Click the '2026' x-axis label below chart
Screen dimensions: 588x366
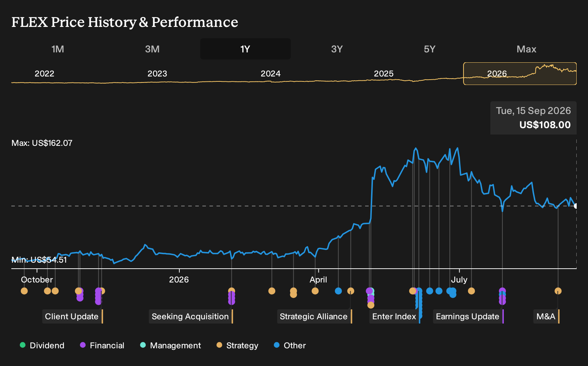coord(179,280)
